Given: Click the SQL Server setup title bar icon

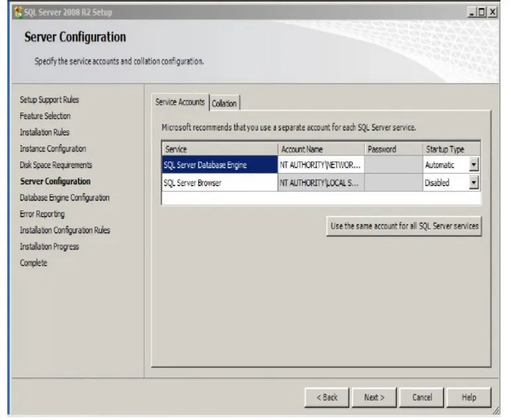Looking at the screenshot, I should (19, 12).
